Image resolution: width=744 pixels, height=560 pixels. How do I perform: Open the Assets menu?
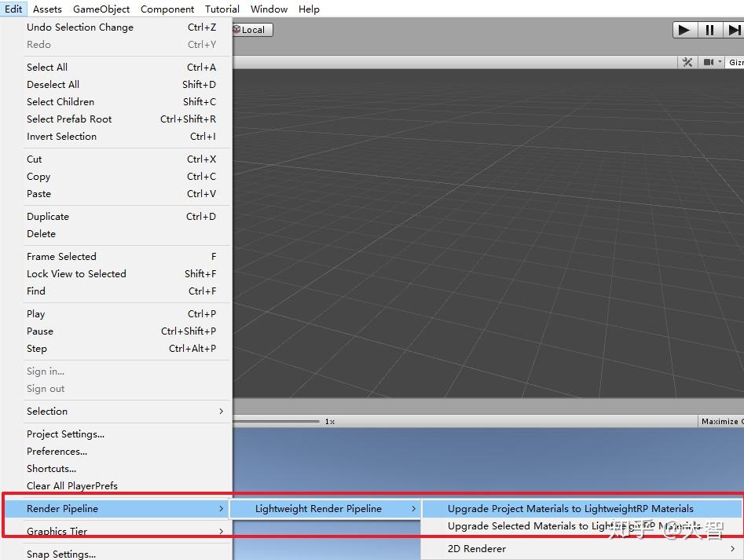click(x=47, y=9)
